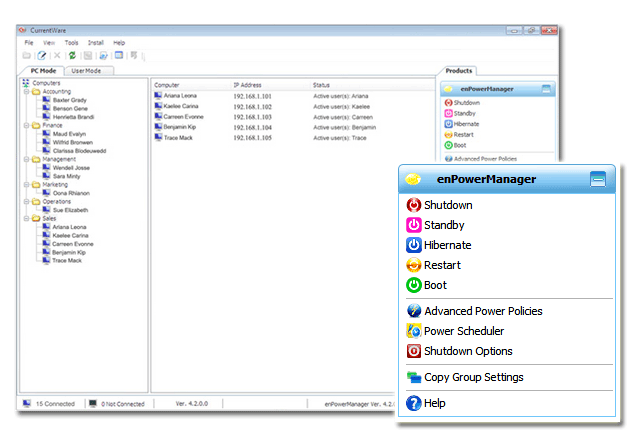Click the blue Hibernate icon in the enlarged panel
640x440 pixels.
point(413,245)
